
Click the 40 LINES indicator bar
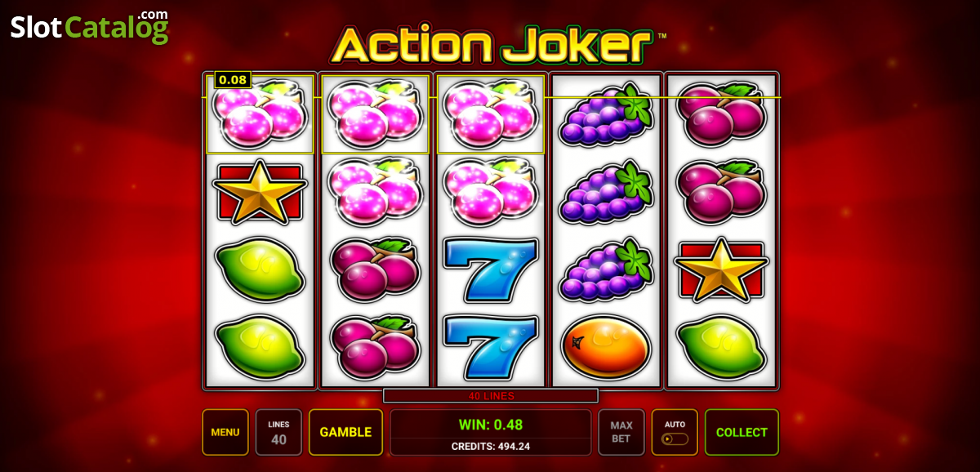(491, 396)
